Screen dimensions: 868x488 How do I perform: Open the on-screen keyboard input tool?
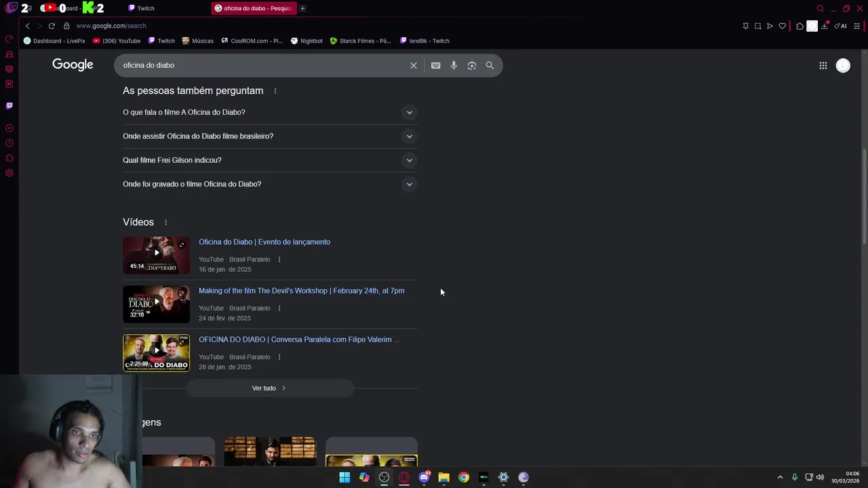coord(435,65)
